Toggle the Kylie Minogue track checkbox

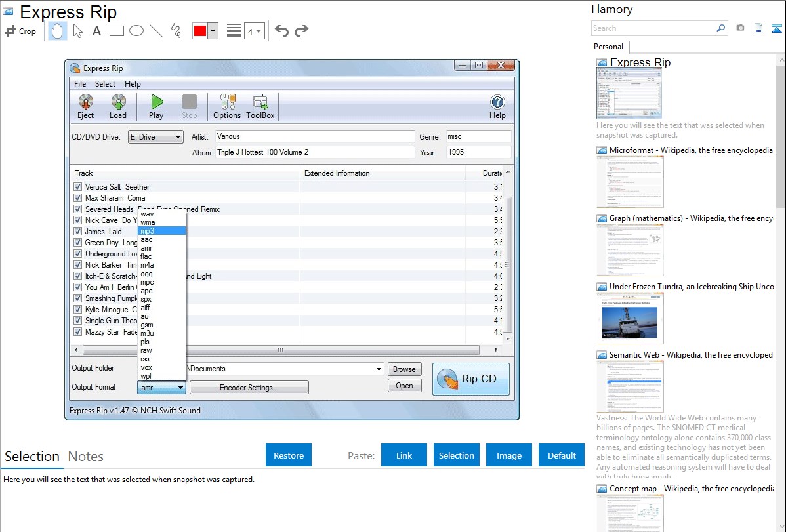pyautogui.click(x=77, y=310)
